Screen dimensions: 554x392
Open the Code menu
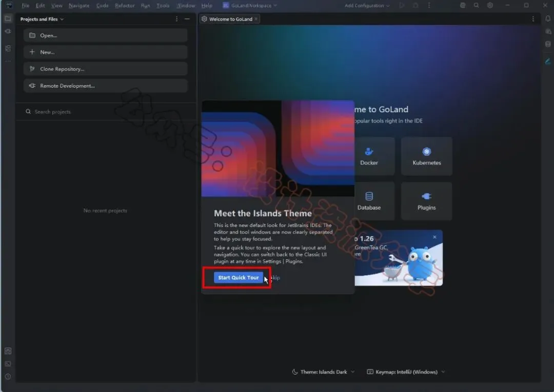click(102, 5)
